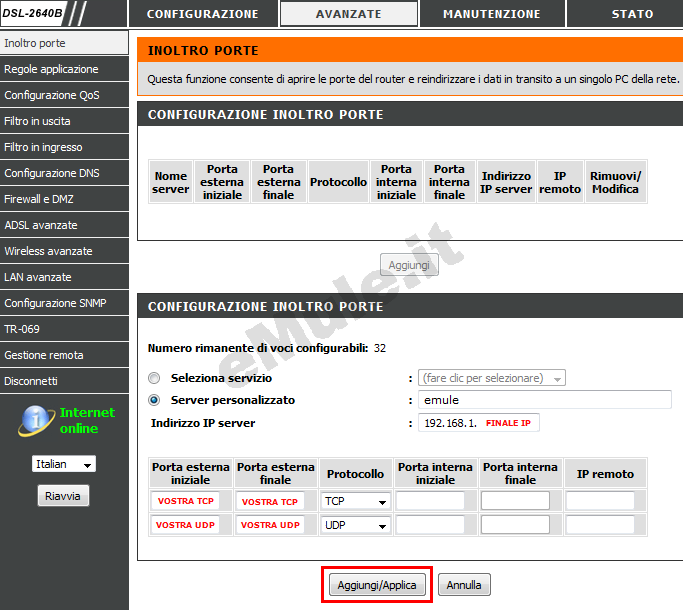Click the Riavvia button
Screen dimensions: 683x610
coord(63,496)
